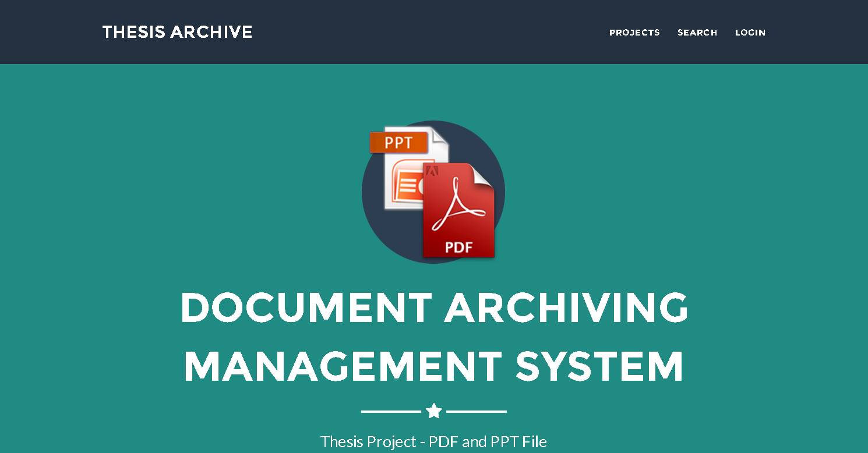Select Login in the navigation bar
Screen dimensions: 868x453
click(x=750, y=33)
